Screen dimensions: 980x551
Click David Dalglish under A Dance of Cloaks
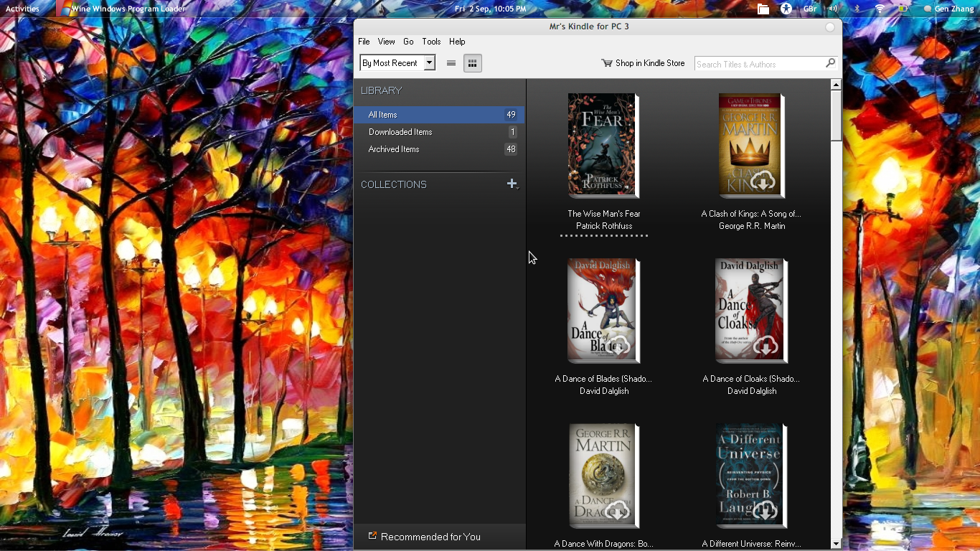(x=752, y=391)
